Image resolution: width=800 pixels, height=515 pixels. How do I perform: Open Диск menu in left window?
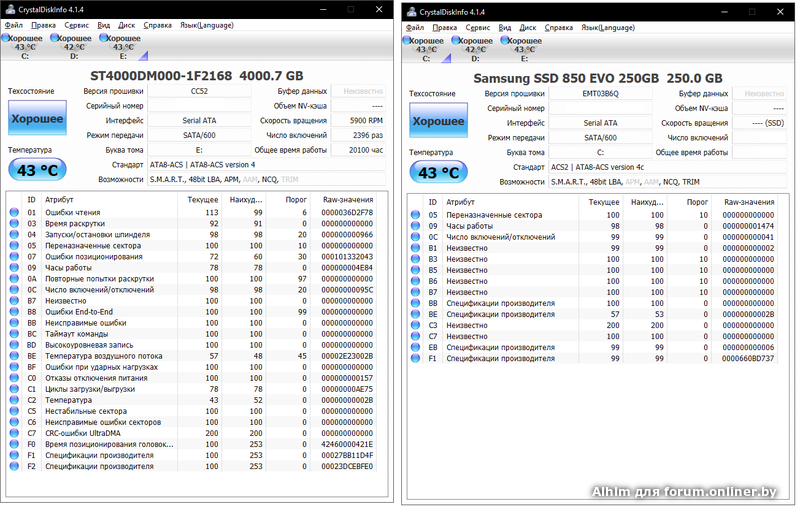coord(127,25)
